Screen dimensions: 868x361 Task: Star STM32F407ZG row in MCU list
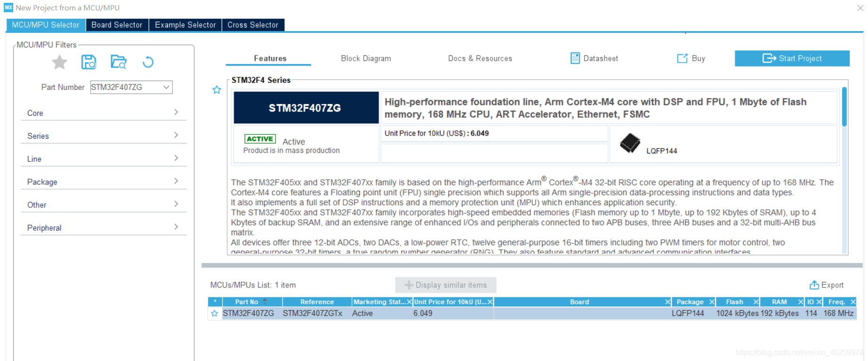(x=215, y=313)
